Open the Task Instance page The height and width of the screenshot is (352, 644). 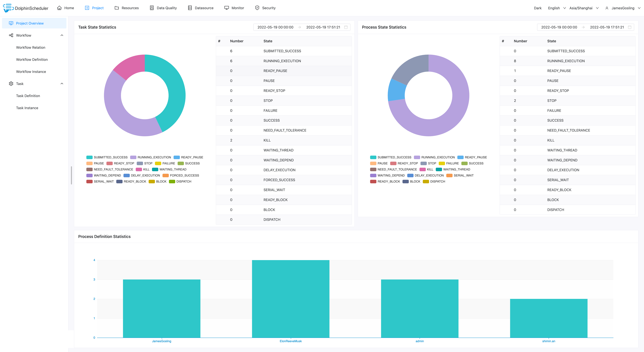[x=27, y=108]
